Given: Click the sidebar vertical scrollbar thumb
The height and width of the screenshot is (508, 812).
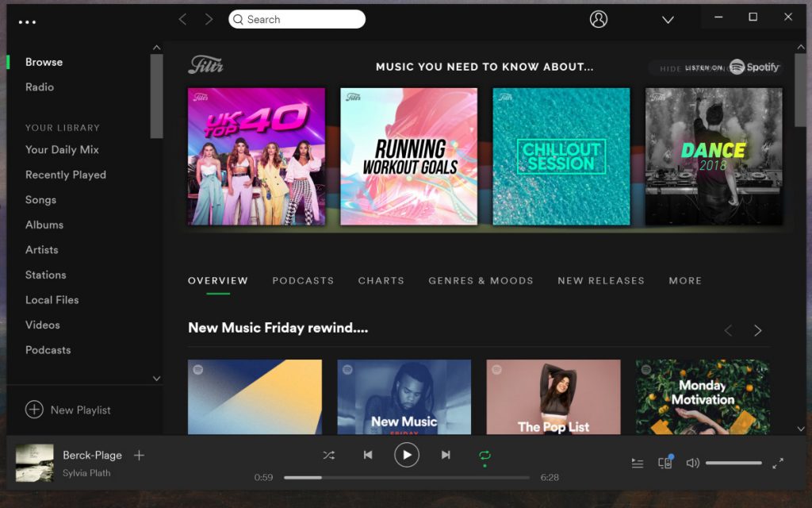Looking at the screenshot, I should (x=156, y=96).
